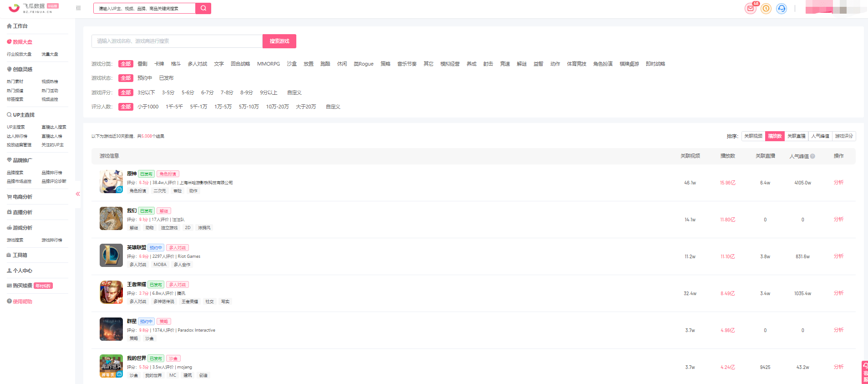
Task: Open the orange clock history icon
Action: click(x=766, y=9)
